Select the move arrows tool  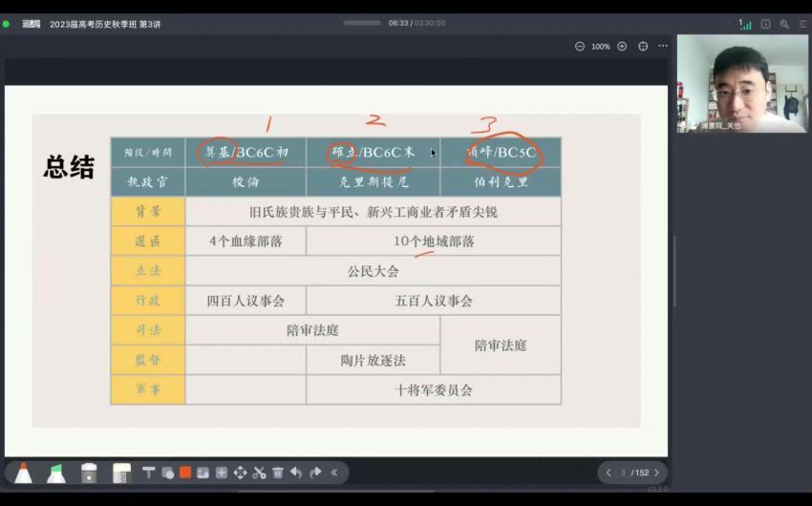point(241,473)
